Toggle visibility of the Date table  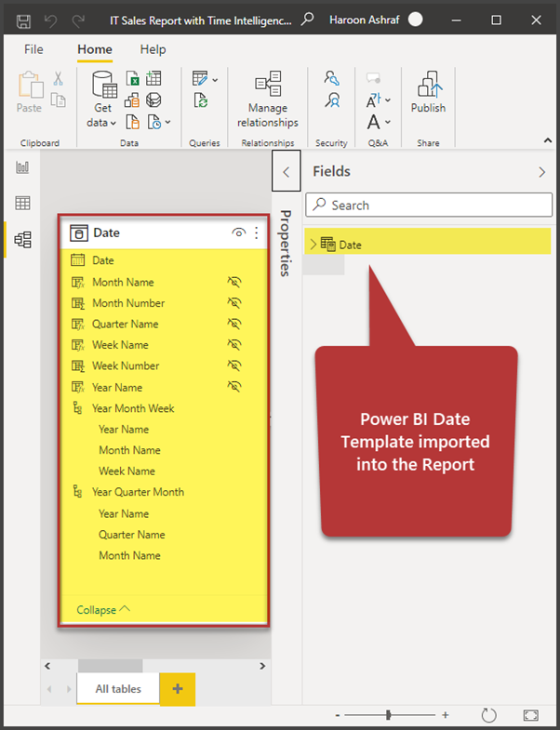pyautogui.click(x=238, y=232)
